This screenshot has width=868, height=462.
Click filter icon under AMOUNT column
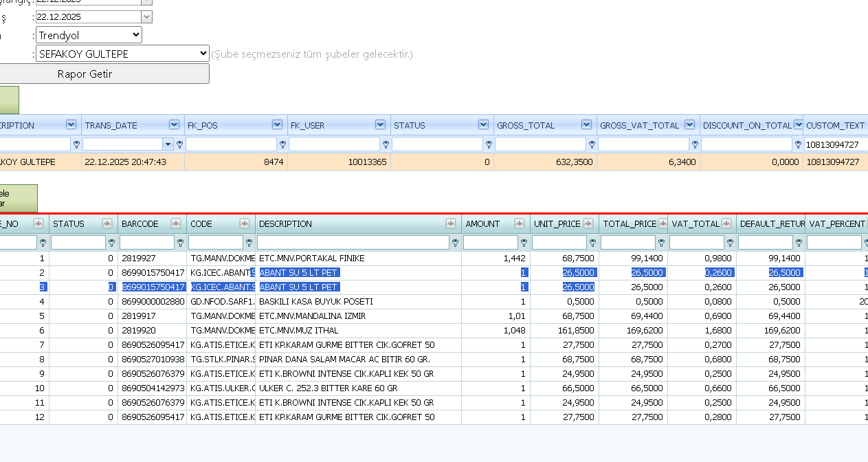pyautogui.click(x=524, y=243)
